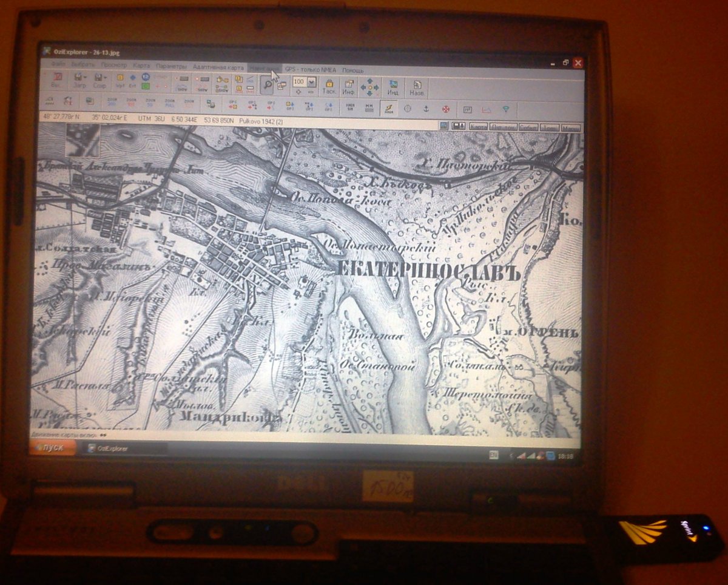Image resolution: width=728 pixels, height=585 pixels.
Task: Click the save disk icon above the map
Action: (x=459, y=126)
